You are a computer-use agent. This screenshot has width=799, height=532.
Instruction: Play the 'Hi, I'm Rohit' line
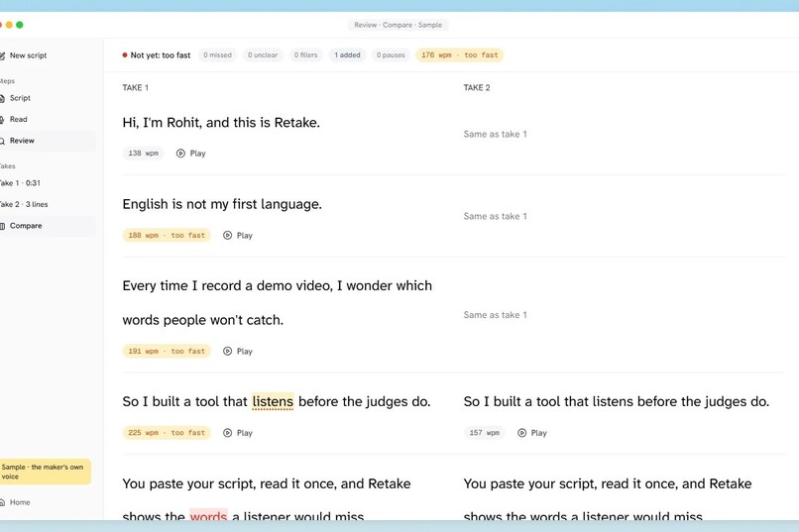191,154
